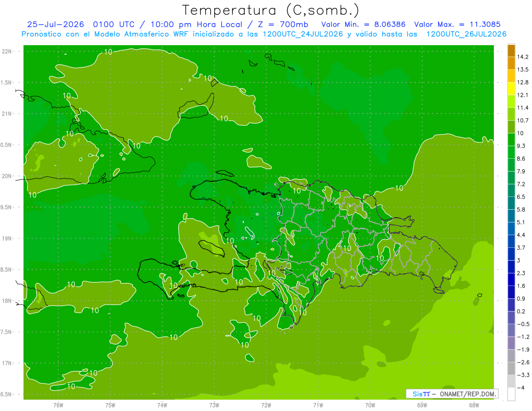This screenshot has width=532, height=411.
Task: Click the "3.7" colorbar label
Action: 521,248
